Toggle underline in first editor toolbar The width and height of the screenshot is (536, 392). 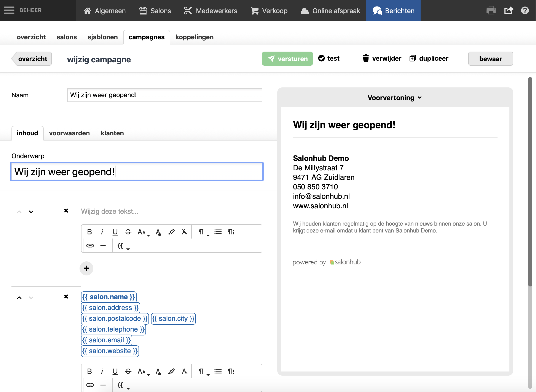(115, 232)
